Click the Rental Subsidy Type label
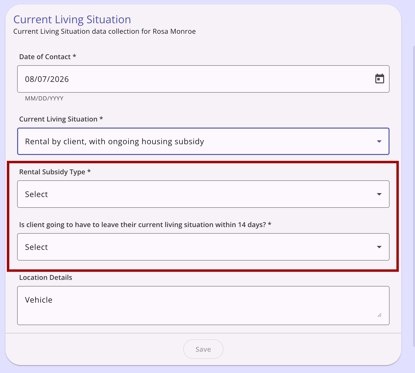 55,172
